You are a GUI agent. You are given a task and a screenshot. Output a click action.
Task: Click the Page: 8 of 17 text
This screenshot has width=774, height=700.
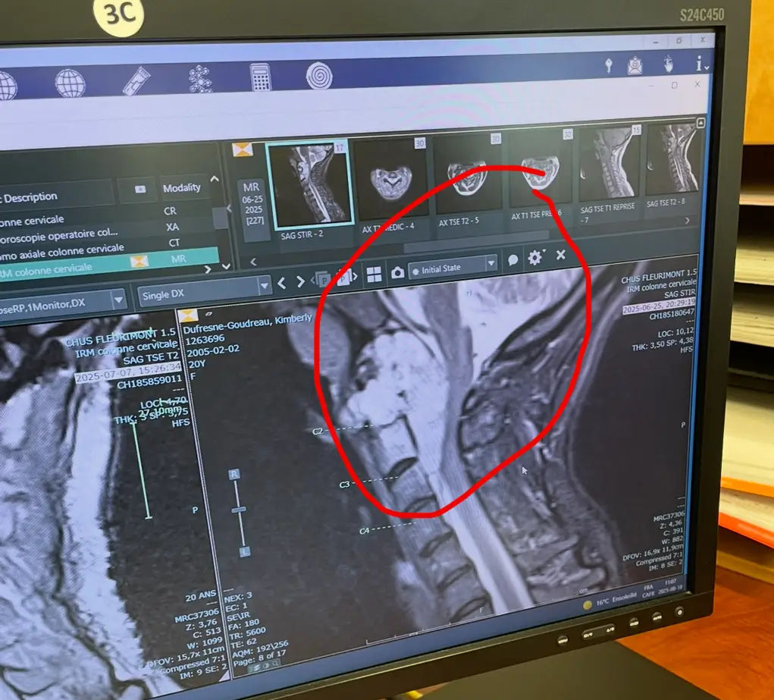point(260,657)
